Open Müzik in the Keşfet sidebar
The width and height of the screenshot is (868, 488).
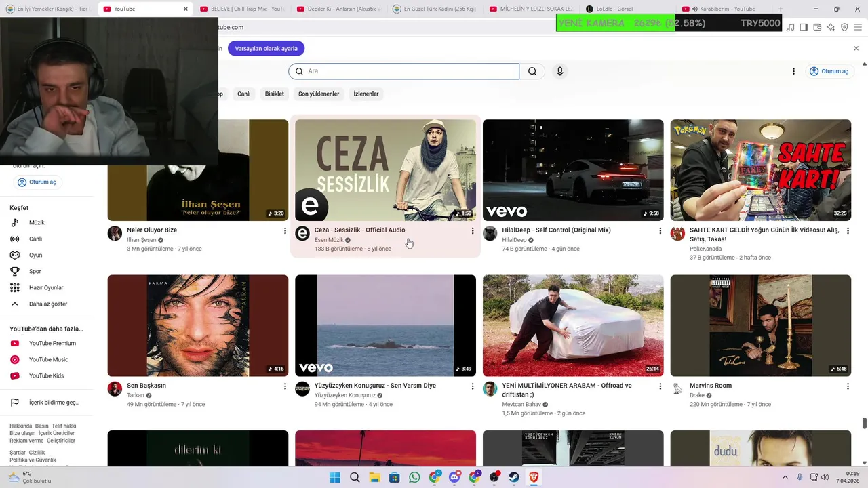(x=46, y=222)
